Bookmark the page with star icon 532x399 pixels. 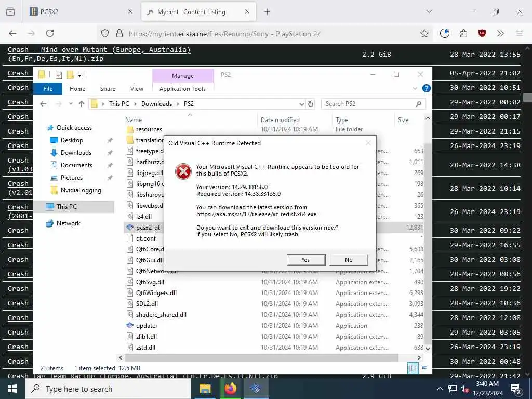[424, 33]
